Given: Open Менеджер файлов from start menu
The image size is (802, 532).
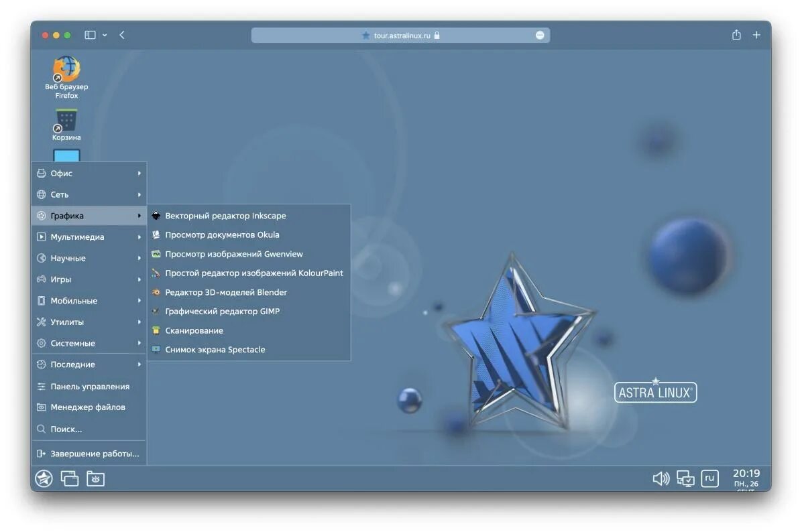Looking at the screenshot, I should (89, 407).
